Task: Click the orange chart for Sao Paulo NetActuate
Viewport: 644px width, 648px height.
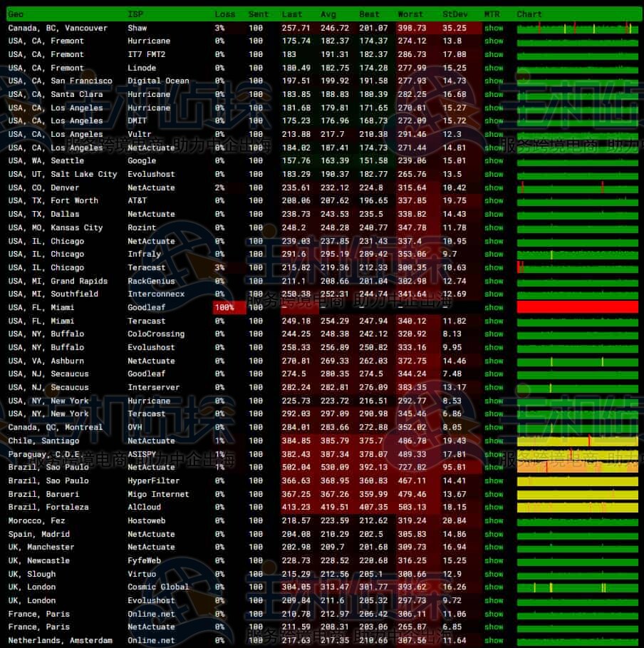Action: click(578, 468)
